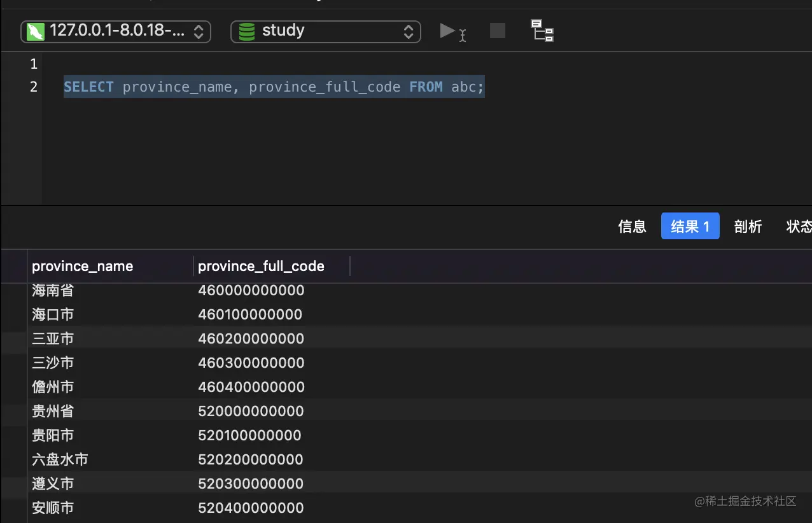
Task: Select the 安顺市 cell
Action: [x=53, y=508]
